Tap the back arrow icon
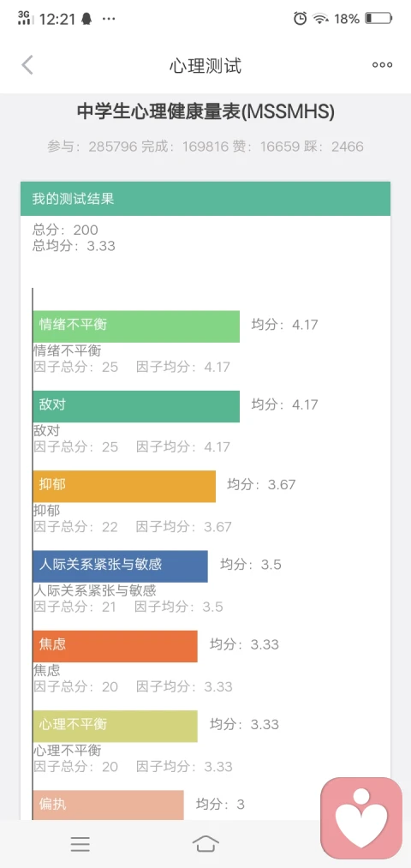 click(27, 65)
